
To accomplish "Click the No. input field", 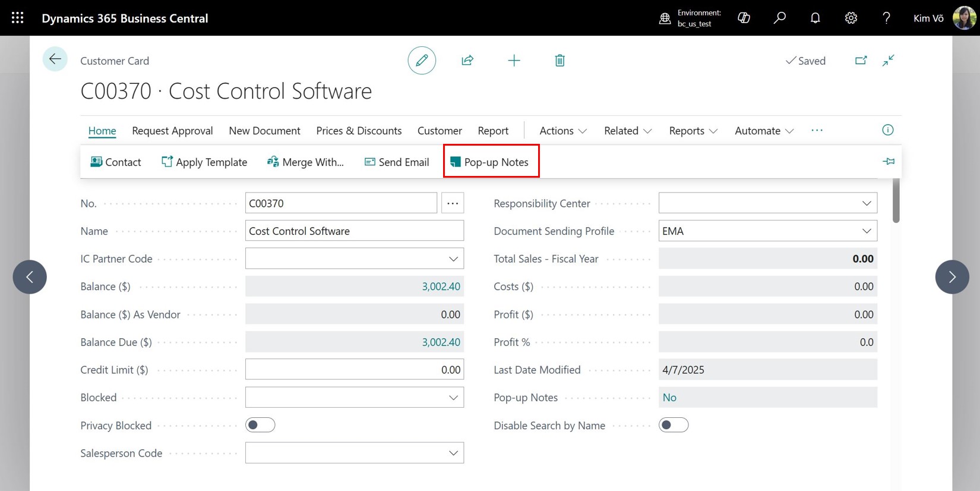I will tap(341, 203).
